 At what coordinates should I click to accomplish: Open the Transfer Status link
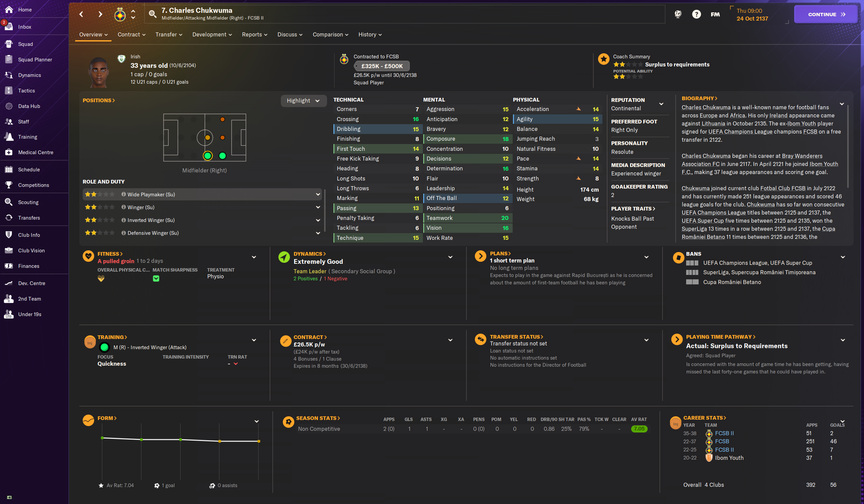516,337
